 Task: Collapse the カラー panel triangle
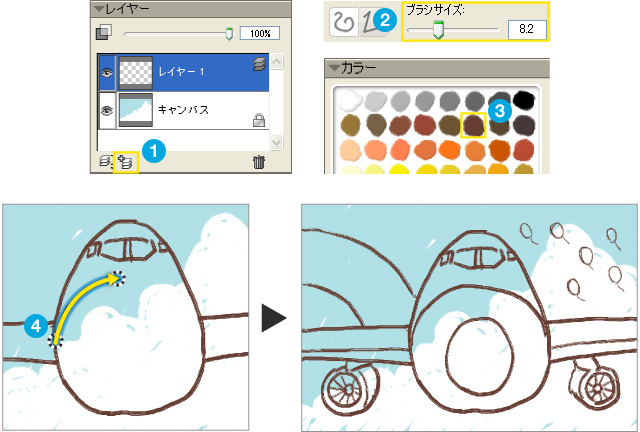[335, 68]
